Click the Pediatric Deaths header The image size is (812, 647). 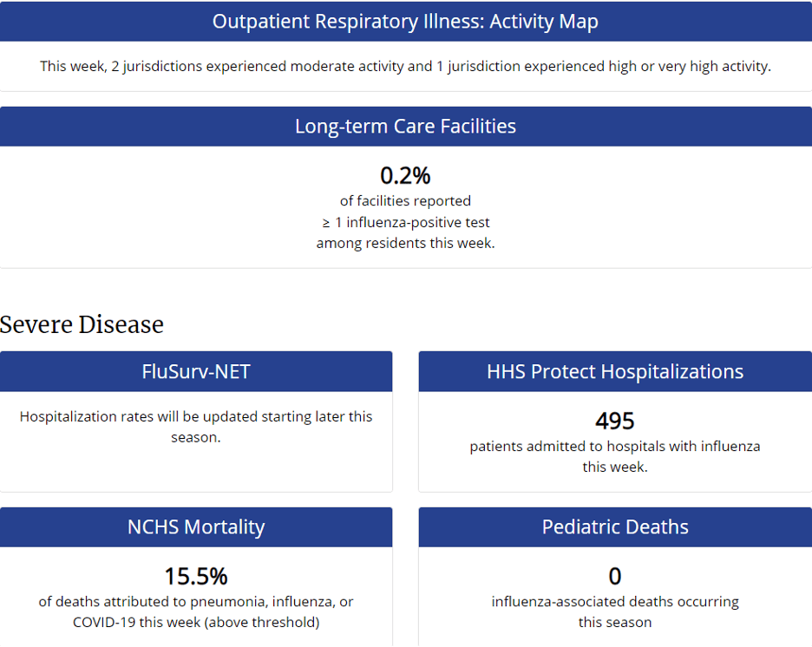[615, 527]
